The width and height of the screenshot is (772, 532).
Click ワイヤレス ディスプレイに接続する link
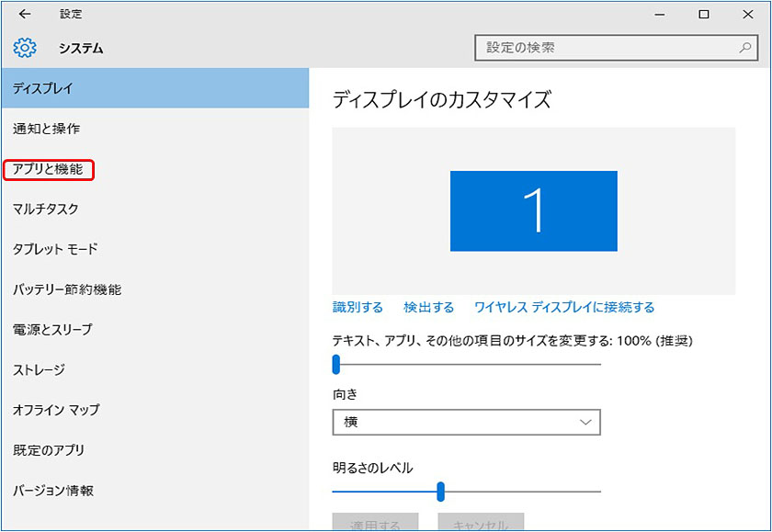pos(564,308)
